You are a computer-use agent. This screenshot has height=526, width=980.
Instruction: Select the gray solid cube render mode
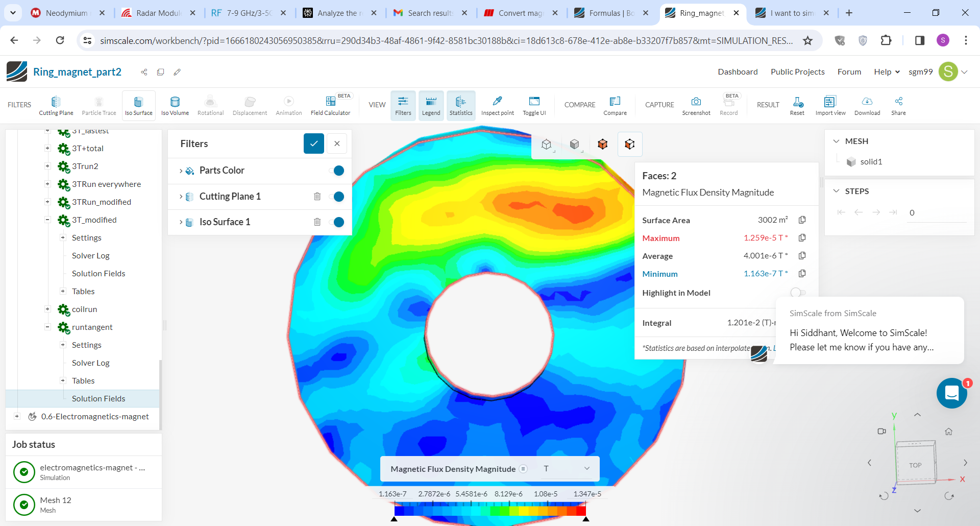[x=574, y=145]
